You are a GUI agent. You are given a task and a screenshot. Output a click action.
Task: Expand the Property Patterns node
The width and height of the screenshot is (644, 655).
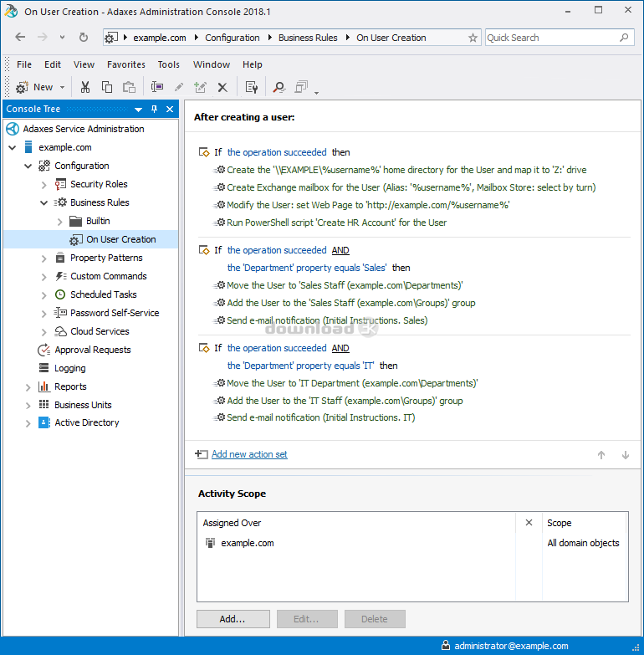tap(43, 258)
